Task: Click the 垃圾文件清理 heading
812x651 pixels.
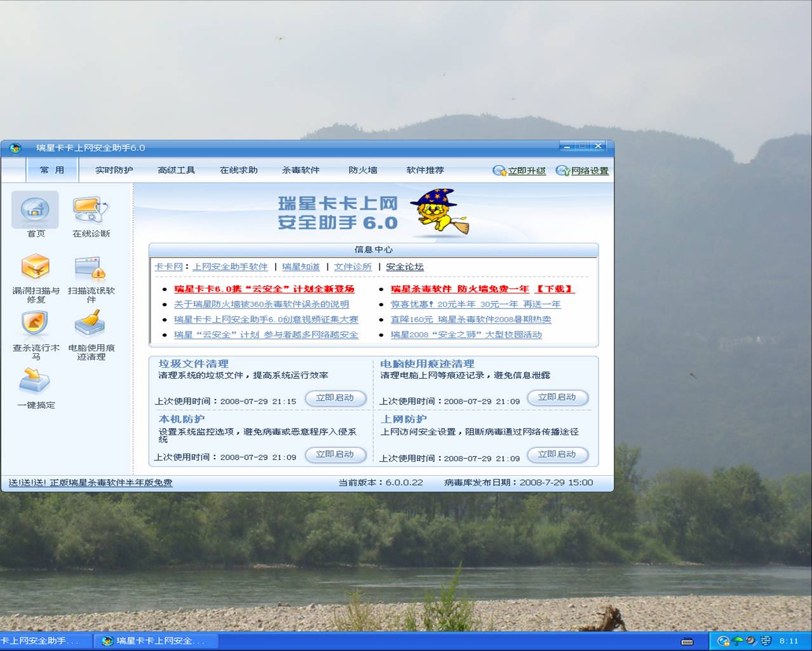Action: click(193, 364)
